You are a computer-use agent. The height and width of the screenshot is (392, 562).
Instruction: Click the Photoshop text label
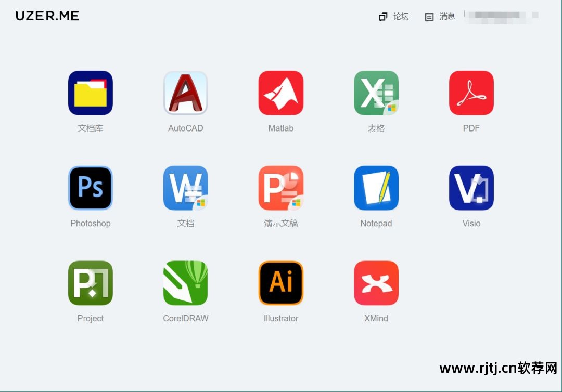[x=91, y=224]
